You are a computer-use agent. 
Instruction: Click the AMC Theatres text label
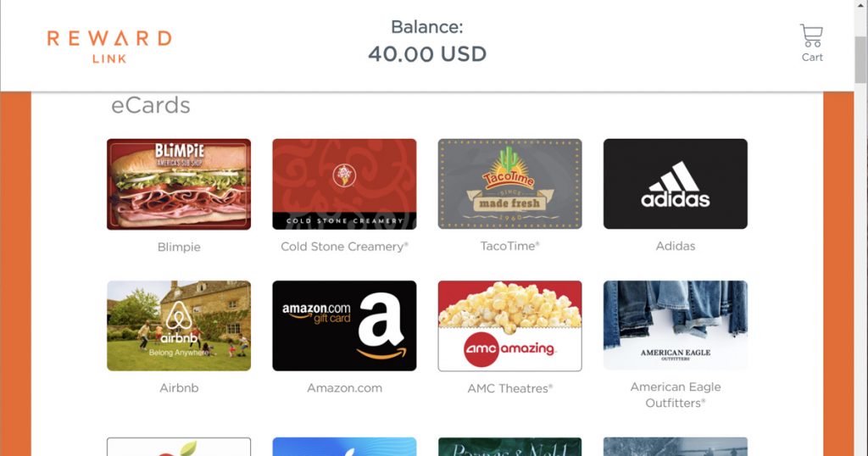[509, 388]
